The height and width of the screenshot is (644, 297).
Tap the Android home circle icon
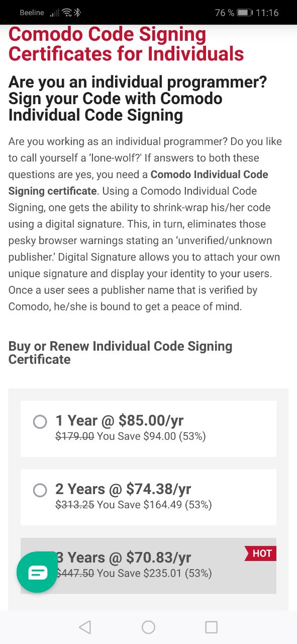coord(148,627)
